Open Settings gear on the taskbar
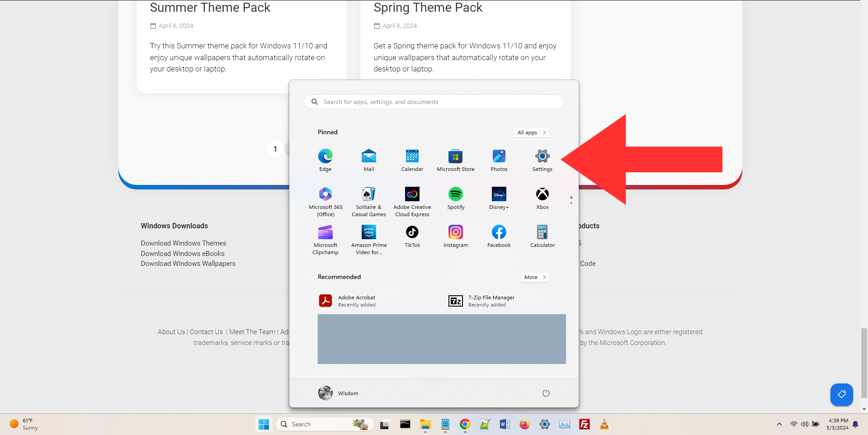 (544, 424)
